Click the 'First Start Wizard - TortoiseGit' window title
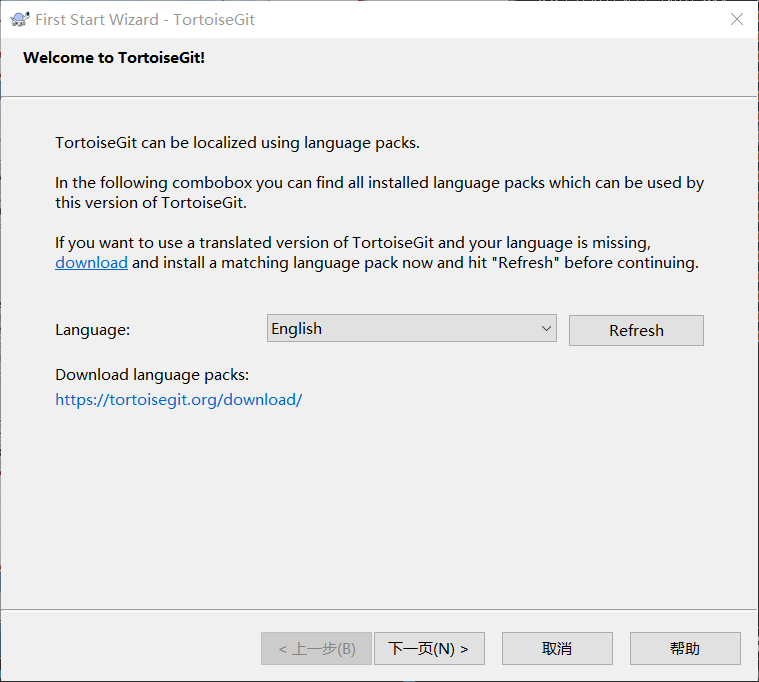The width and height of the screenshot is (759, 682). point(145,19)
